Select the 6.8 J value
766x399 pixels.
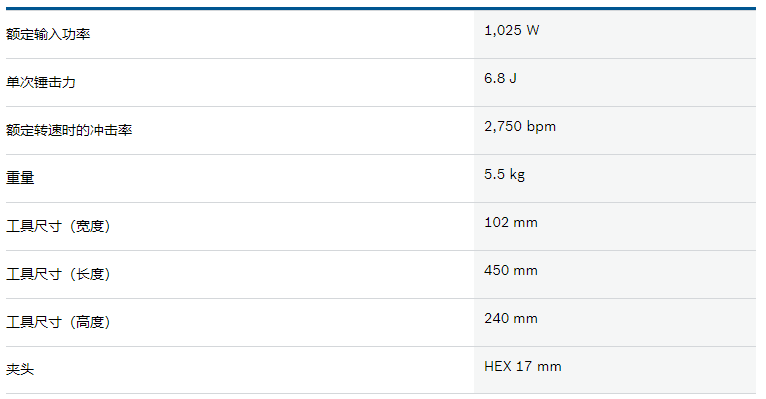pos(500,78)
